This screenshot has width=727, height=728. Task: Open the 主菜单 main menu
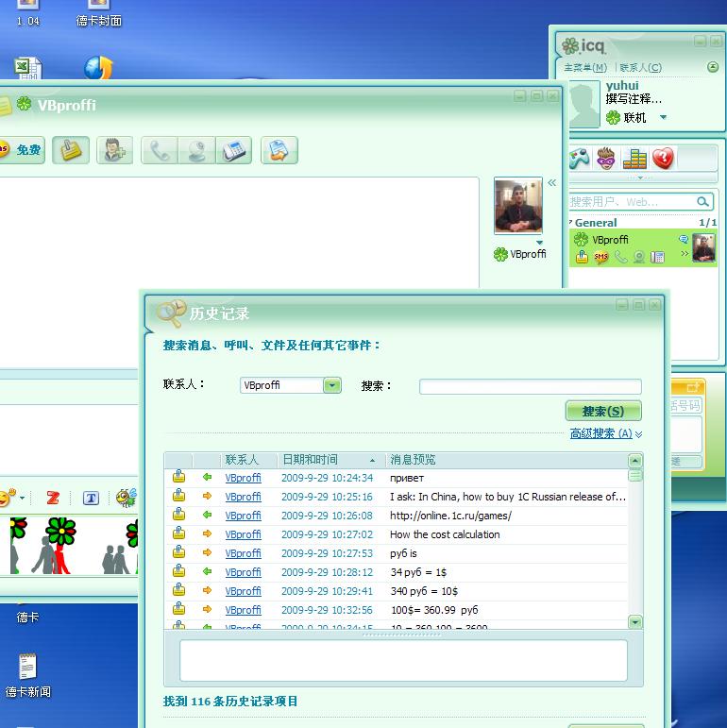click(x=585, y=68)
